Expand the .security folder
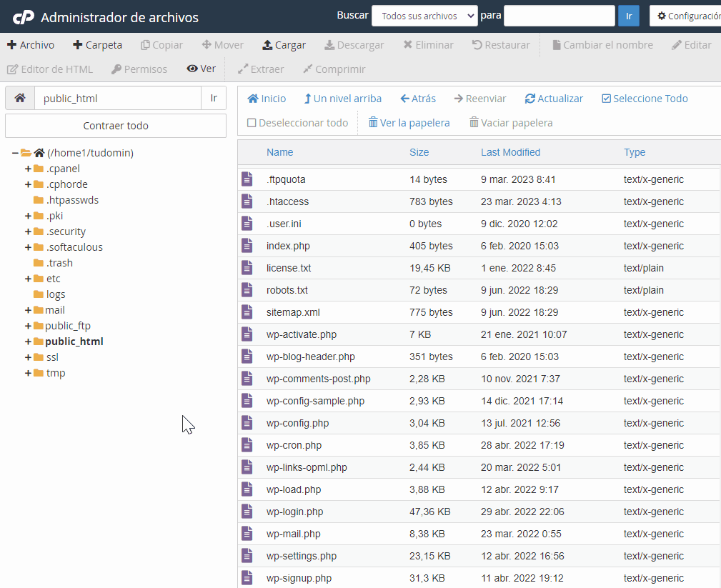721x588 pixels. tap(28, 231)
